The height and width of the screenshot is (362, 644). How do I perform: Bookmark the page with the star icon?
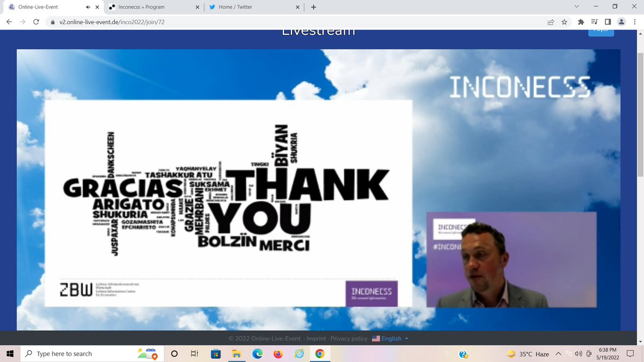[x=564, y=22]
